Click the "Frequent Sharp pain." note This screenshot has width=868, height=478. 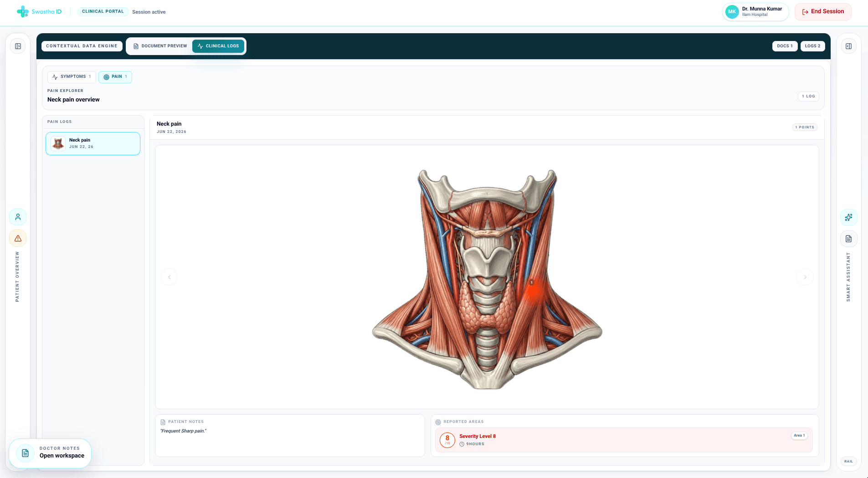pyautogui.click(x=183, y=431)
